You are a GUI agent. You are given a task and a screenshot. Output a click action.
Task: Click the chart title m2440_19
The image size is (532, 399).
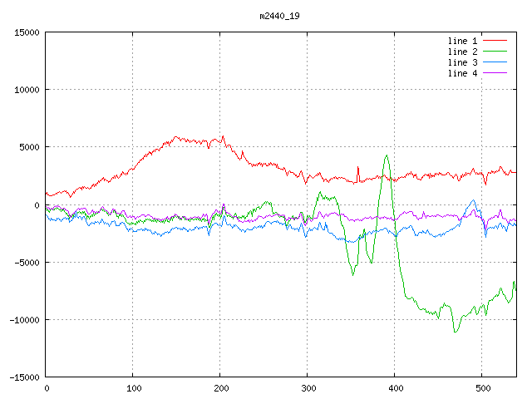click(x=279, y=17)
